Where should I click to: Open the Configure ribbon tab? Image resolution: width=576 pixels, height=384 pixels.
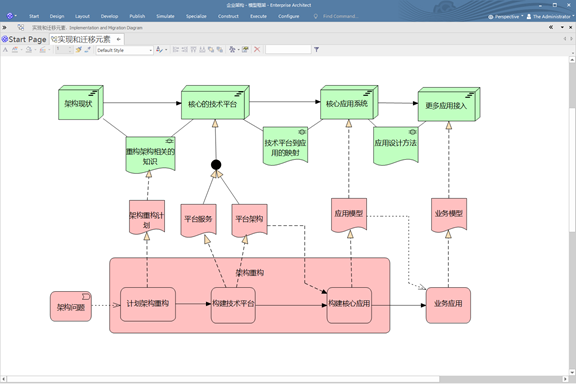(289, 16)
